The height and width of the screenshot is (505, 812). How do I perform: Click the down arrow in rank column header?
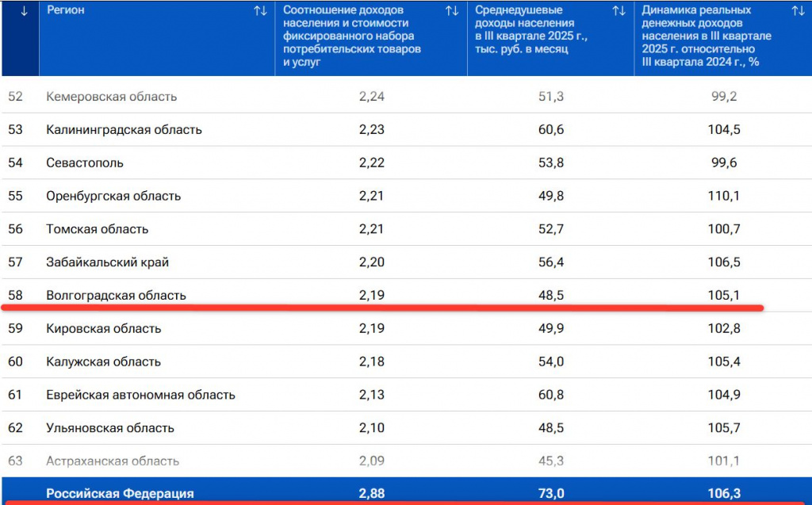pos(24,11)
